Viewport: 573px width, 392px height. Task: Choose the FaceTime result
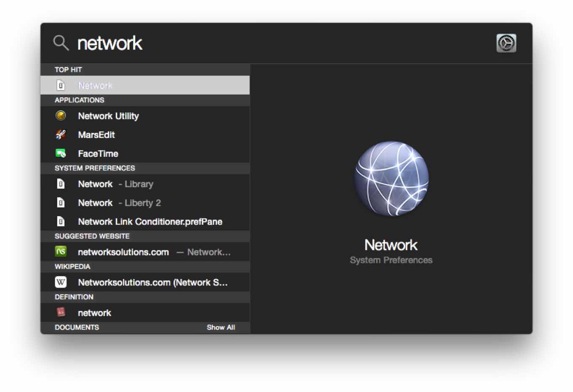tap(145, 153)
